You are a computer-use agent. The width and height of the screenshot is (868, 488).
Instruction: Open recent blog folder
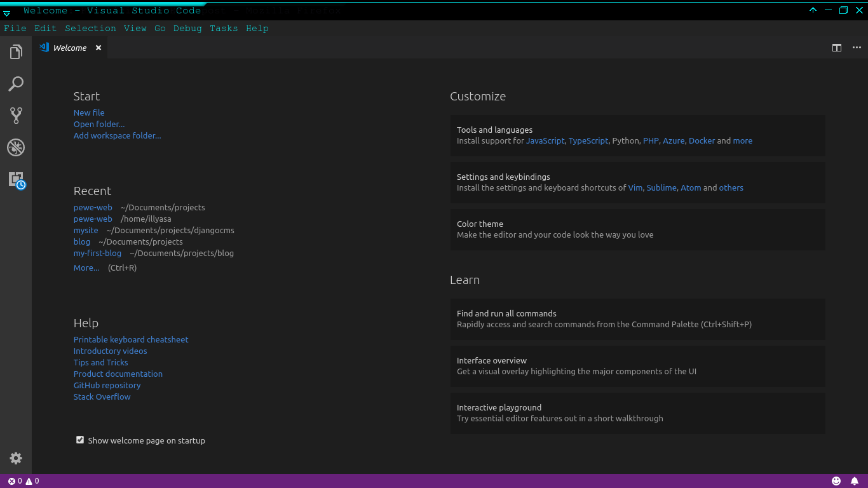coord(82,241)
